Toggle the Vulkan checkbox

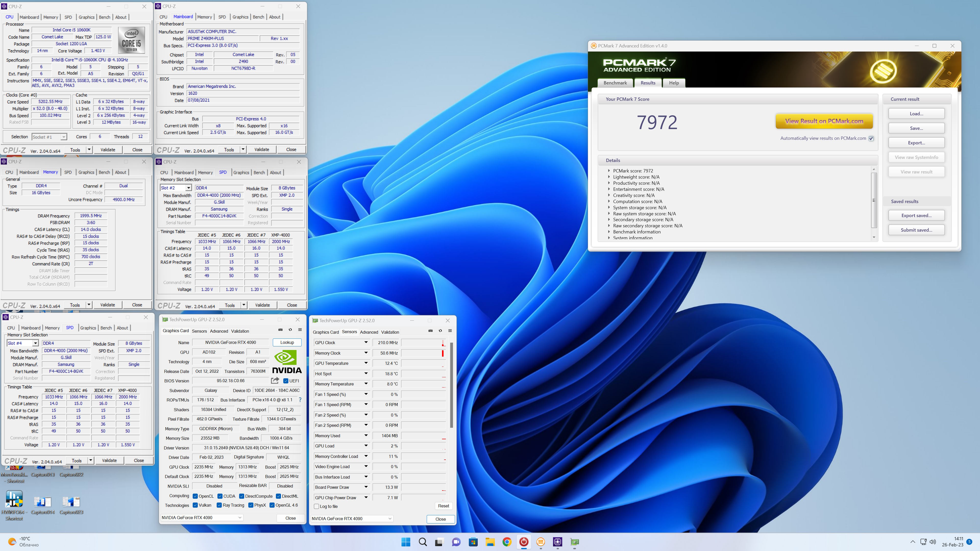coord(195,505)
